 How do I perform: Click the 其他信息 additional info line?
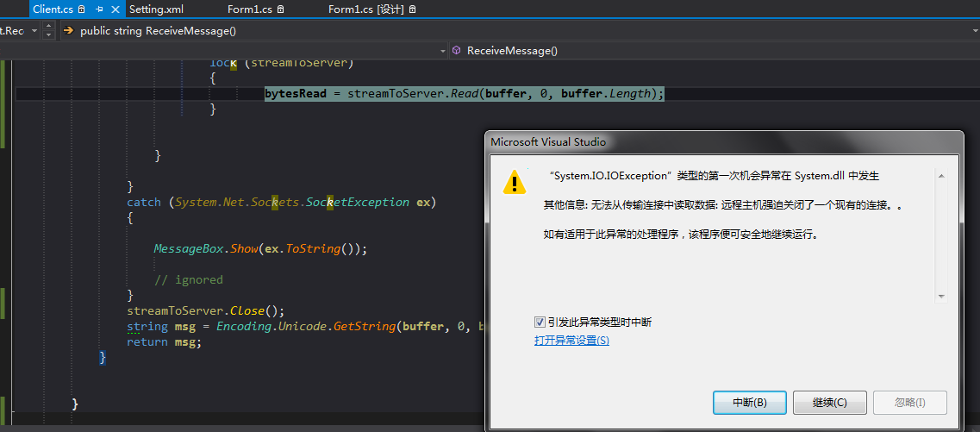[x=723, y=206]
